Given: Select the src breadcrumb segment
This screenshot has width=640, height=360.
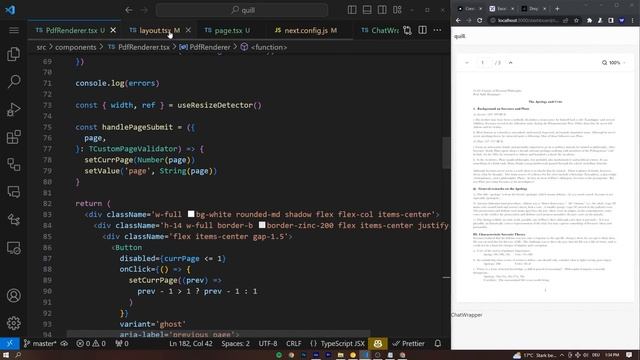Looking at the screenshot, I should pyautogui.click(x=41, y=47).
